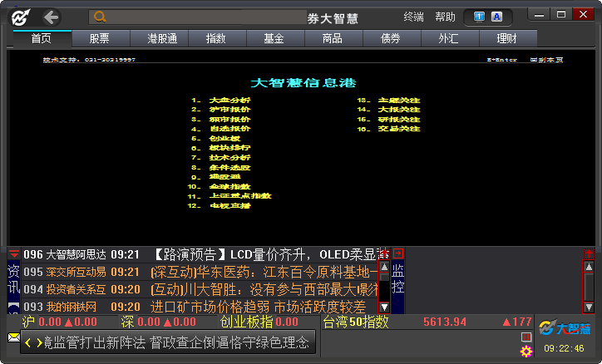The image size is (602, 364).
Task: Open news 096 大智慧阿思达 路演预告
Action: tap(200, 254)
